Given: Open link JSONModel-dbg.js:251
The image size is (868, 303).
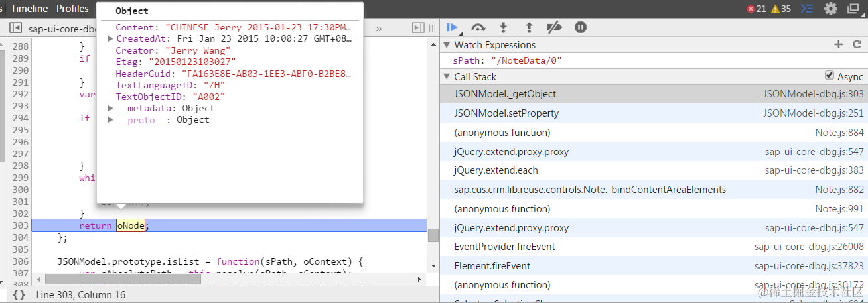Looking at the screenshot, I should click(814, 113).
